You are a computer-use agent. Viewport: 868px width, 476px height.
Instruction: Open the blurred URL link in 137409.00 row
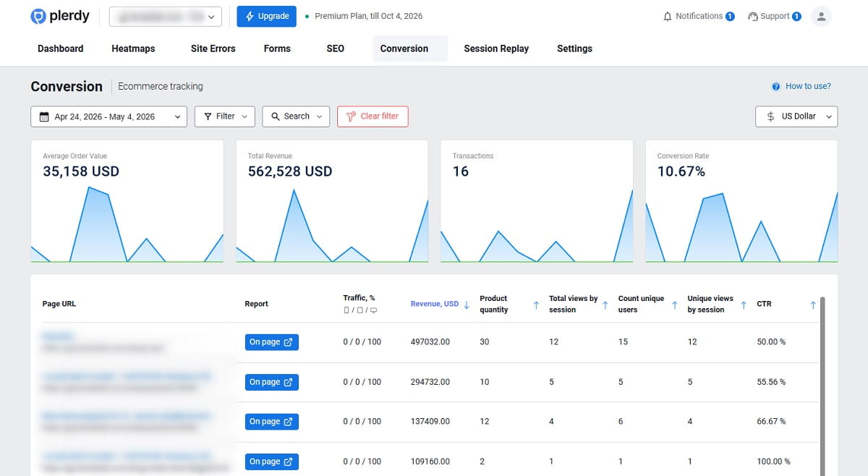click(126, 416)
